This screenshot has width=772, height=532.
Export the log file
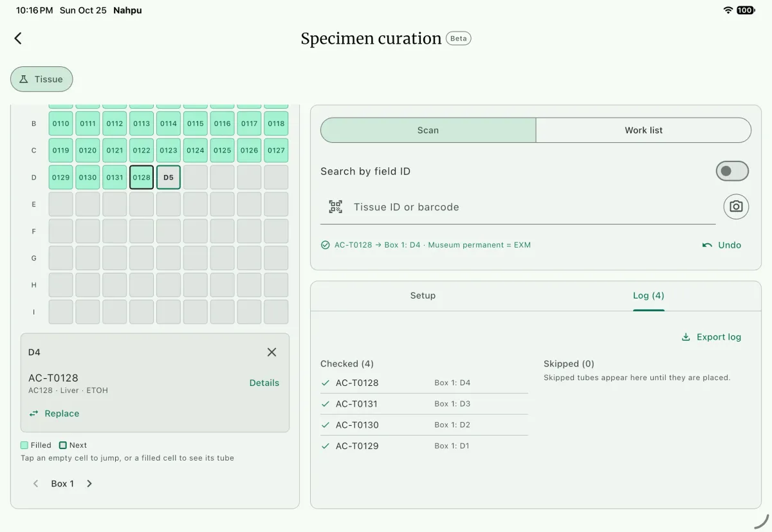pos(711,337)
